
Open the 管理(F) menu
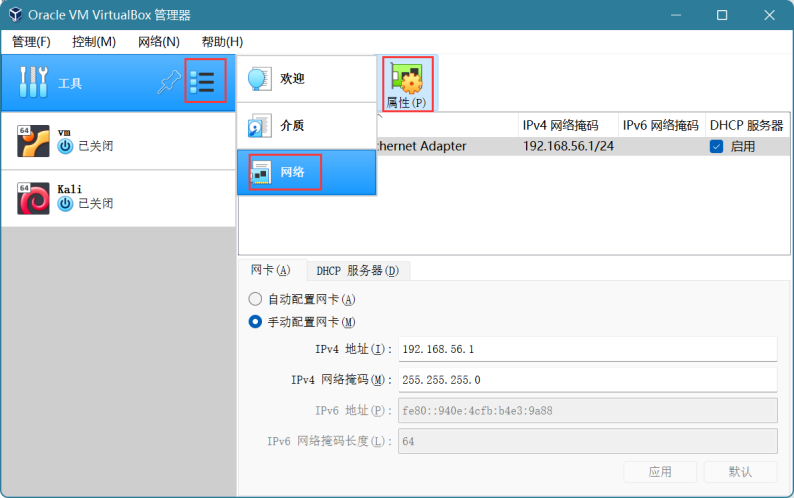(x=31, y=42)
